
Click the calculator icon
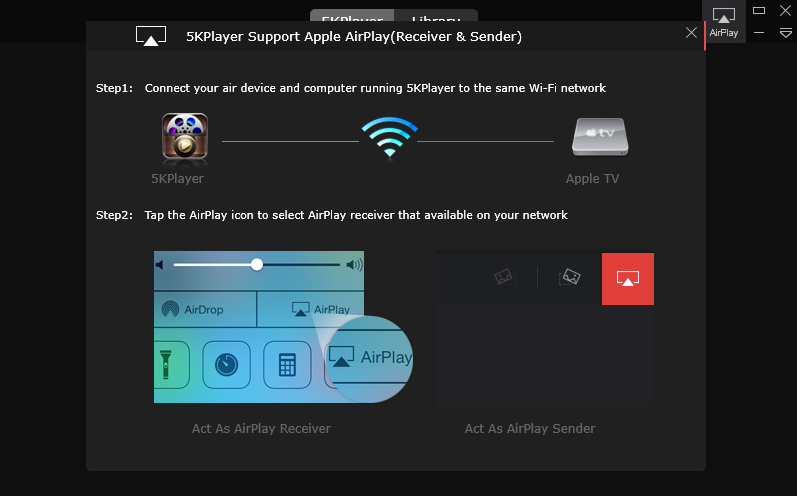point(287,365)
